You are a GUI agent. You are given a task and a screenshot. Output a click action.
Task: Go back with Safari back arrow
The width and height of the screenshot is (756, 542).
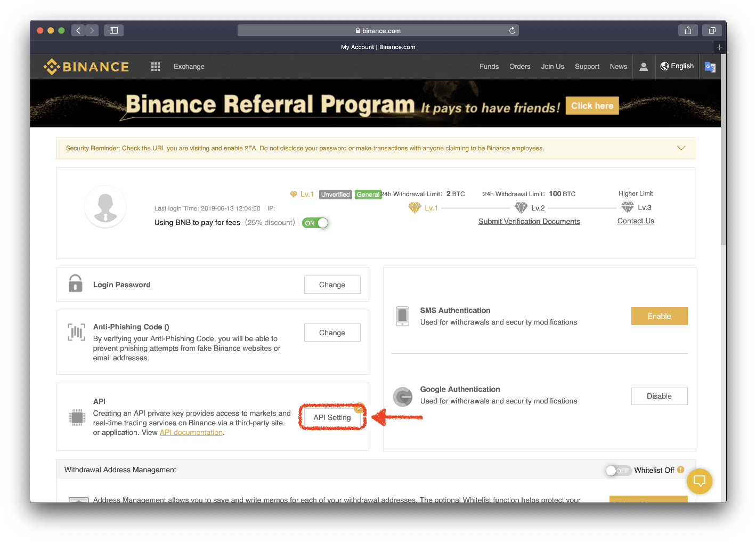tap(78, 30)
